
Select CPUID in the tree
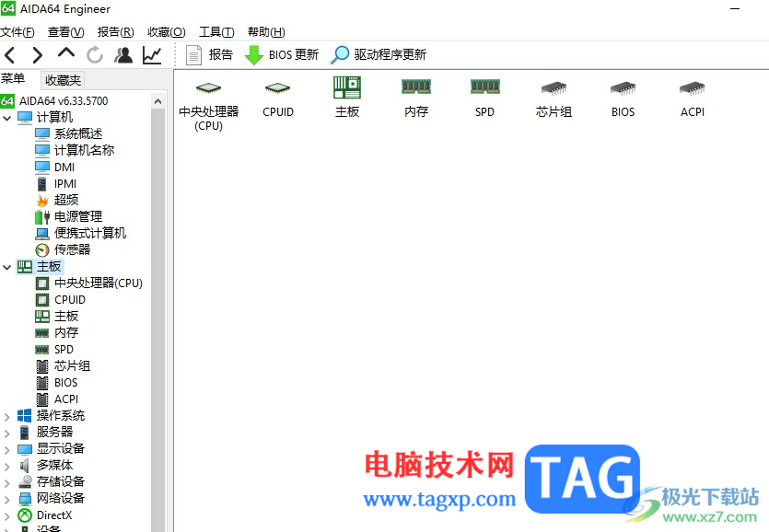[x=61, y=299]
